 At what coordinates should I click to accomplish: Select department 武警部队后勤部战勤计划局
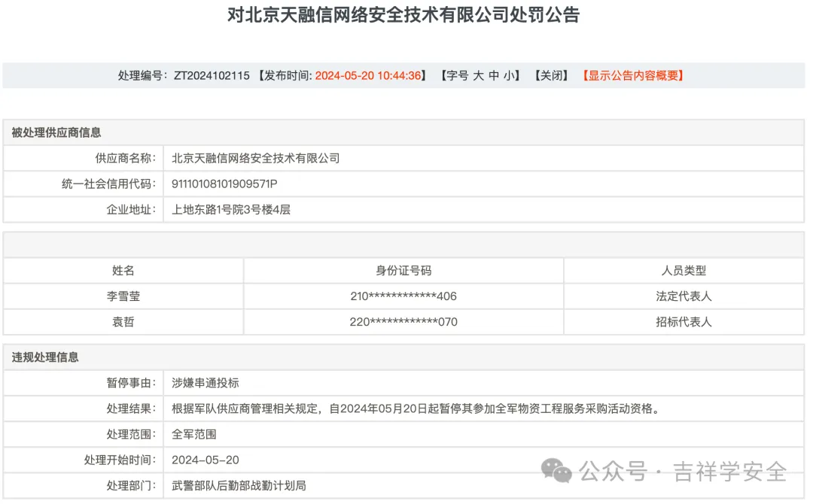239,486
